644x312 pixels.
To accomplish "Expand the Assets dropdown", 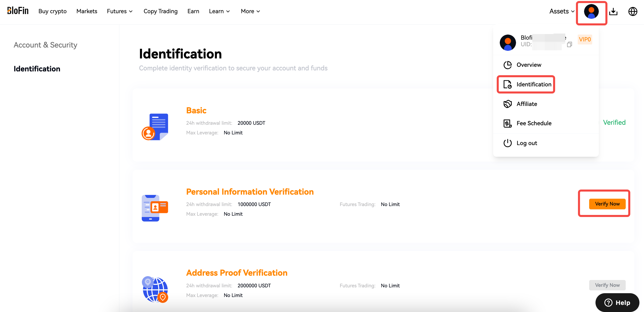I will coord(562,11).
